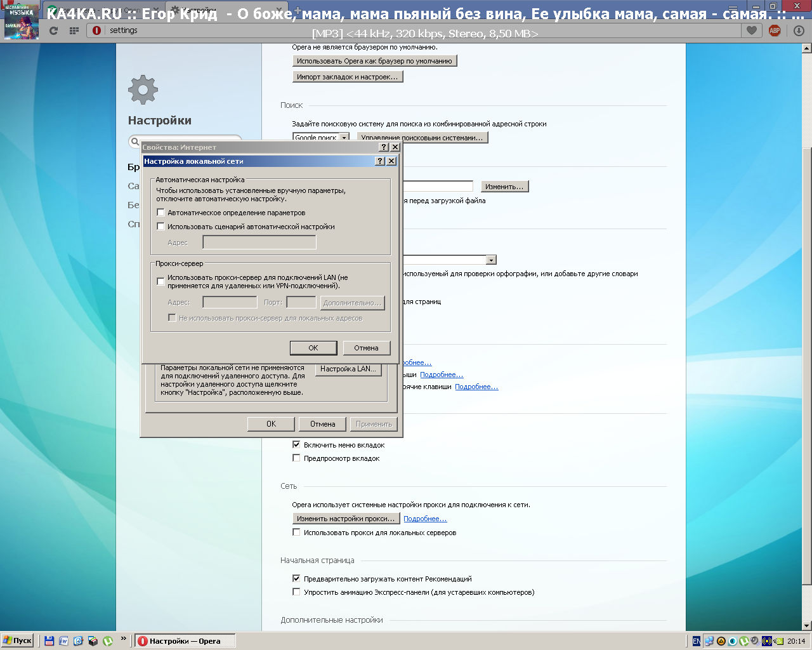The height and width of the screenshot is (650, 812).
Task: Check the use automatic configuration script box
Action: click(x=161, y=227)
